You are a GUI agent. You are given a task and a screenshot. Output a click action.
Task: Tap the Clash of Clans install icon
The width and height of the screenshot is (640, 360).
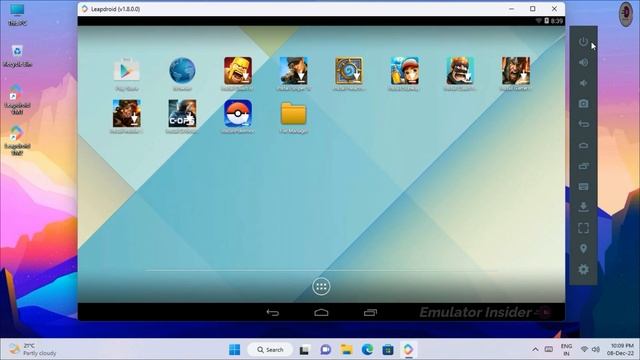pyautogui.click(x=238, y=71)
